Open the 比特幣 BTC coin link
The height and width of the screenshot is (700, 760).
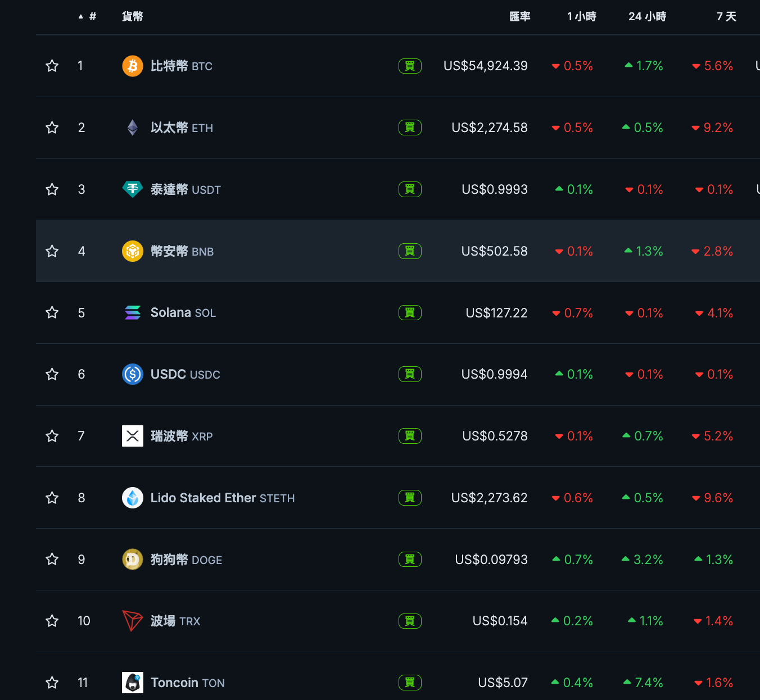point(182,66)
